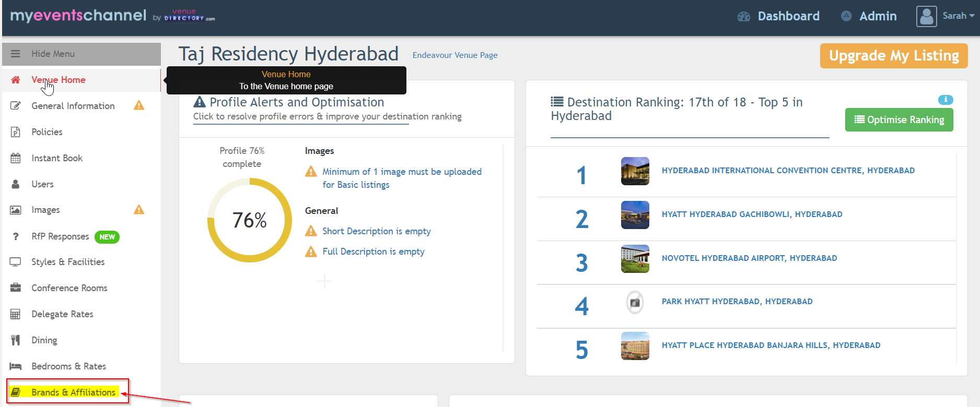This screenshot has height=407, width=980.
Task: Collapse sidebar with Hide Menu
Action: coord(81,54)
